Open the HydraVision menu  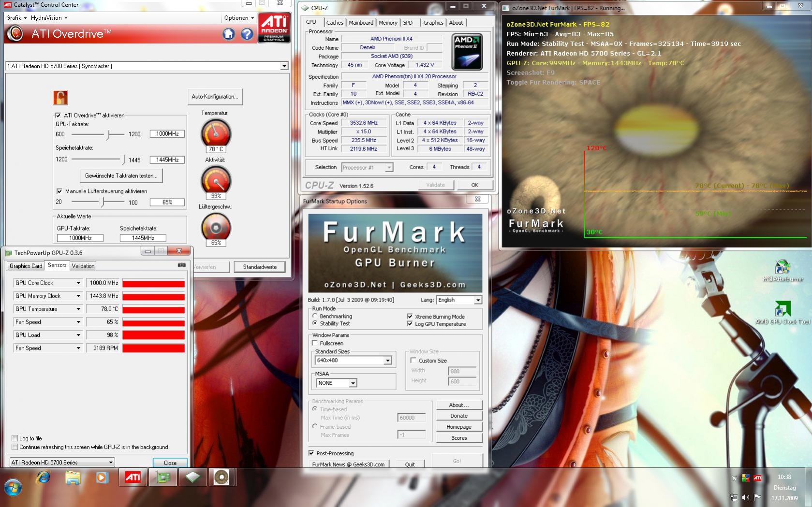click(49, 18)
